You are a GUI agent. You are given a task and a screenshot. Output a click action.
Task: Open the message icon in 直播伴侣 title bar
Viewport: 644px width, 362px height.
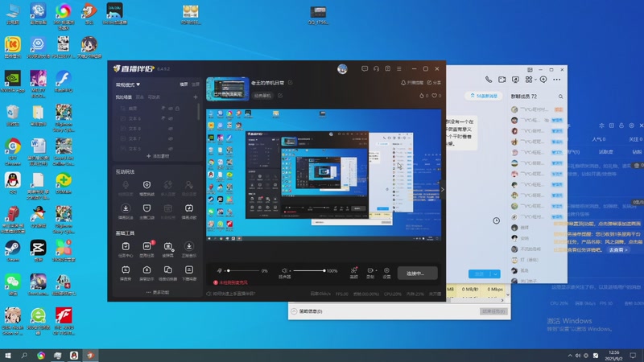(365, 69)
